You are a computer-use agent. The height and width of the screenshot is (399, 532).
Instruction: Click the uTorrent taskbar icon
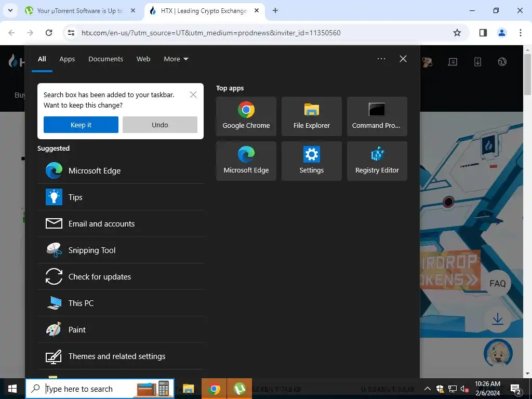pos(240,389)
